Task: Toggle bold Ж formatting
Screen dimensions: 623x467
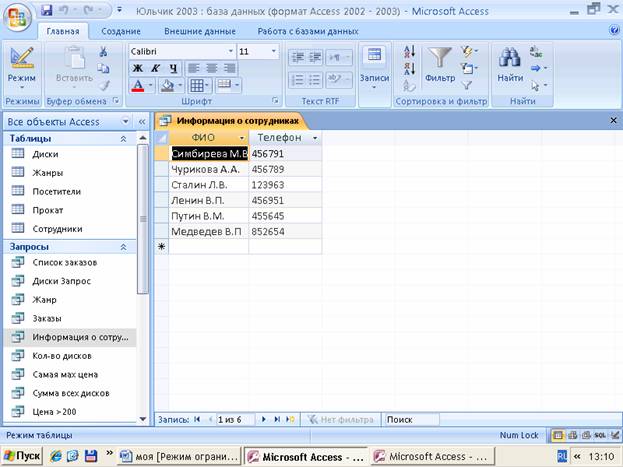Action: tap(137, 68)
